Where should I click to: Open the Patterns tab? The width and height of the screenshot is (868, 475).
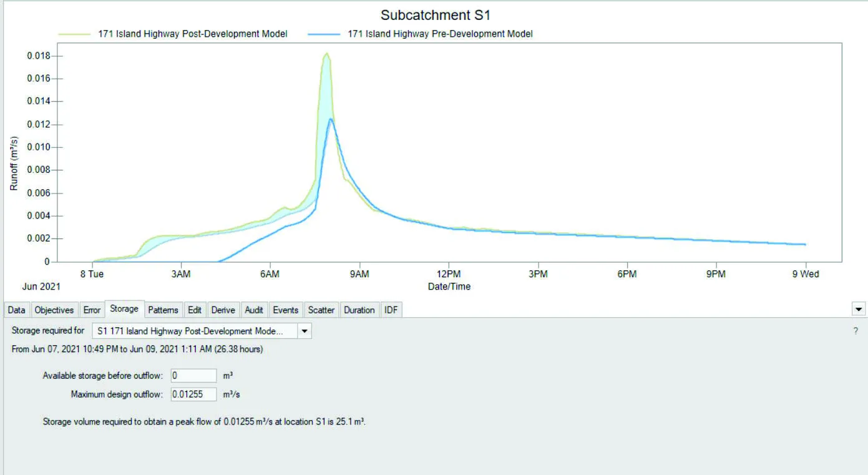click(x=163, y=310)
